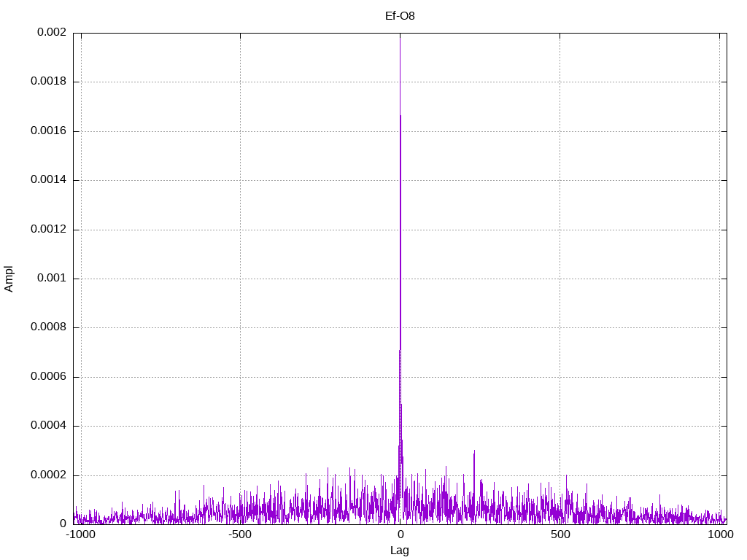This screenshot has width=747, height=560.
Task: Click the 0.0002 y-axis tick label
Action: 48,475
